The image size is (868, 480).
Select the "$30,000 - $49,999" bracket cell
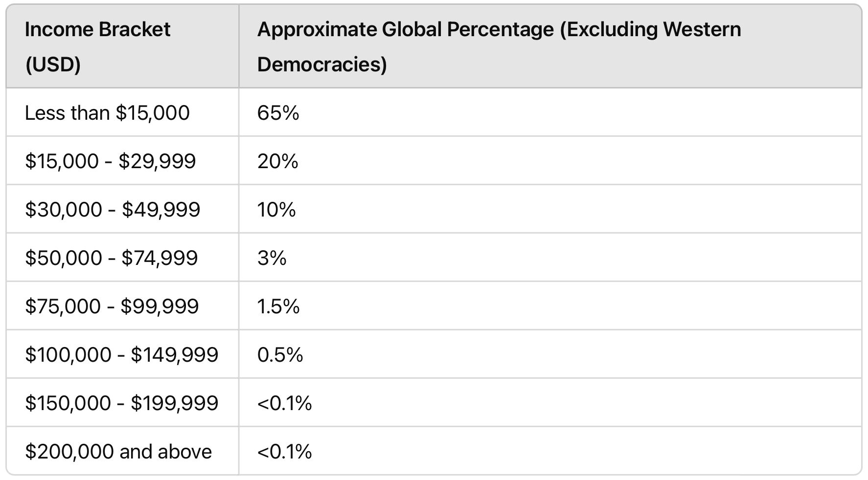(x=113, y=210)
